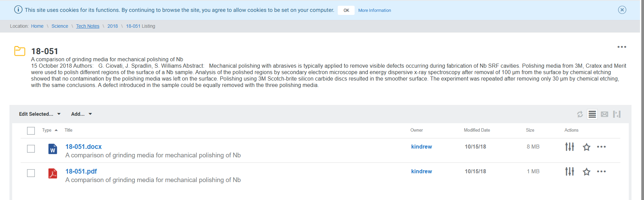Go to Tech Notes in breadcrumb
The image size is (644, 200).
(x=88, y=26)
